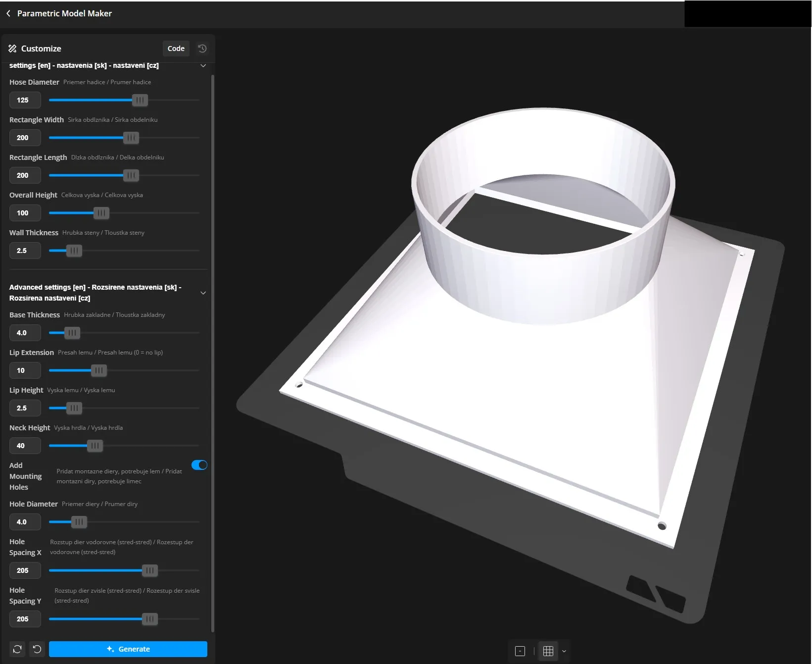The height and width of the screenshot is (664, 812).
Task: Click the settings [en] section header text
Action: tap(84, 65)
